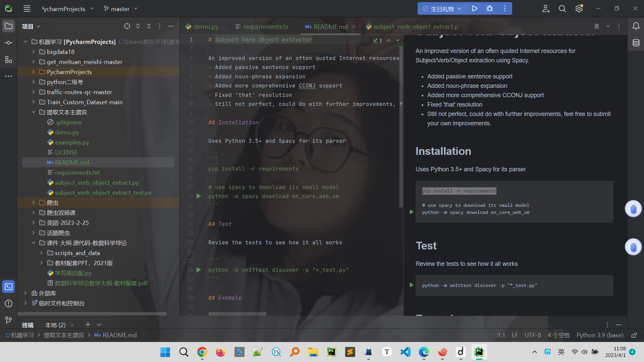Run the unittest discover command gutter arrow

point(199,270)
